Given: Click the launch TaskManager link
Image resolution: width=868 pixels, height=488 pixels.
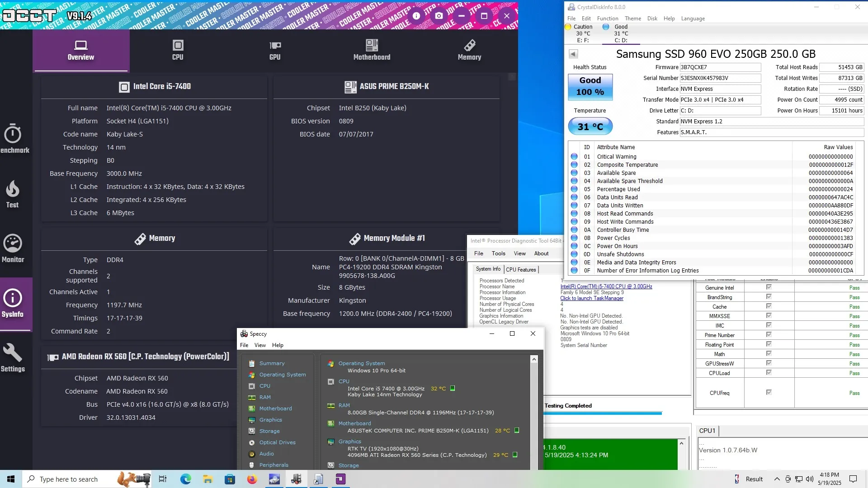Looking at the screenshot, I should 592,298.
